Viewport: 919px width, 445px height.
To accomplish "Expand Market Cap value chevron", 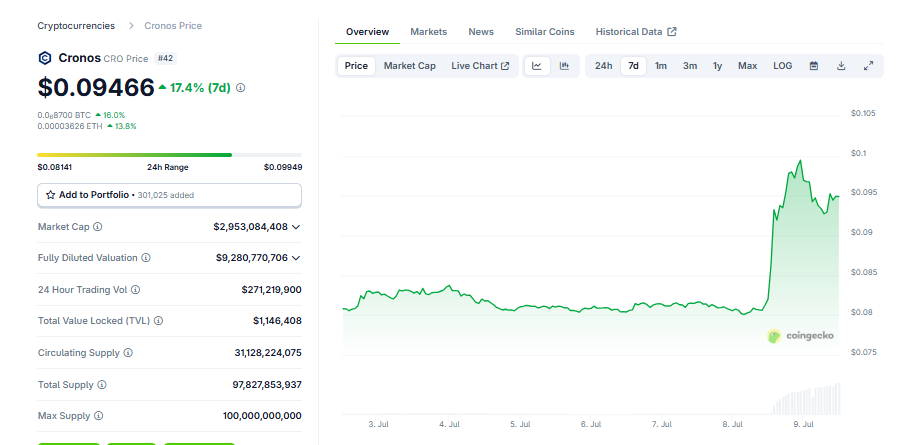I will (296, 226).
